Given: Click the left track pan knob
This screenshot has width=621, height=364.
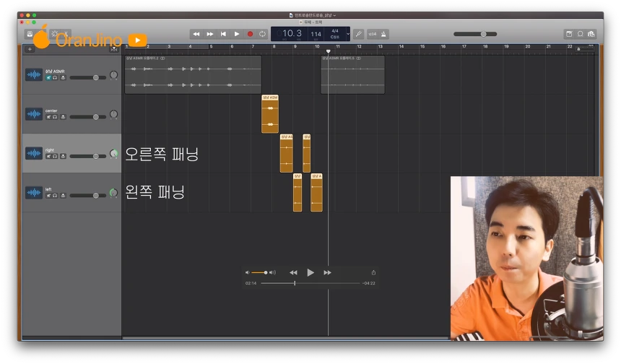Looking at the screenshot, I should tap(113, 193).
